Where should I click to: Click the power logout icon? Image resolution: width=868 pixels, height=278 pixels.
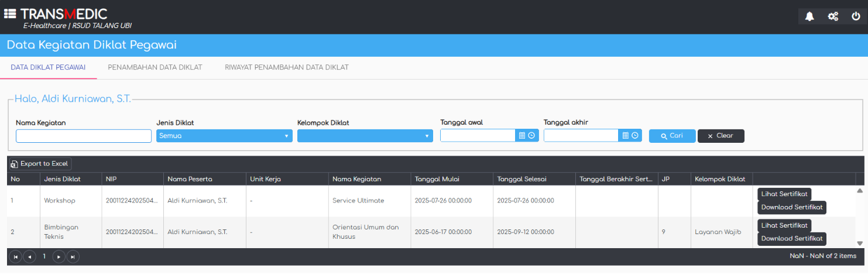pyautogui.click(x=856, y=16)
